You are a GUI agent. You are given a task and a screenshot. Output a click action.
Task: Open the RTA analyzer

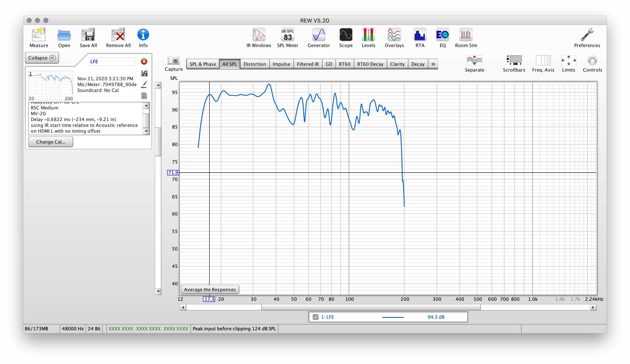click(x=420, y=35)
